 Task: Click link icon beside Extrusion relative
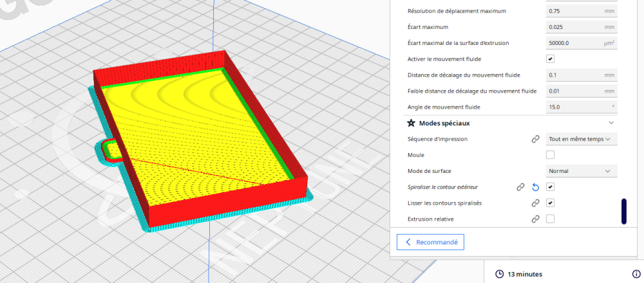click(x=535, y=219)
